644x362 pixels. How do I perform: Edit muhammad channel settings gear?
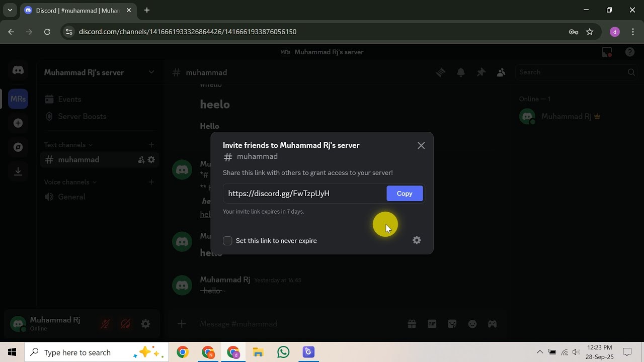tap(151, 160)
